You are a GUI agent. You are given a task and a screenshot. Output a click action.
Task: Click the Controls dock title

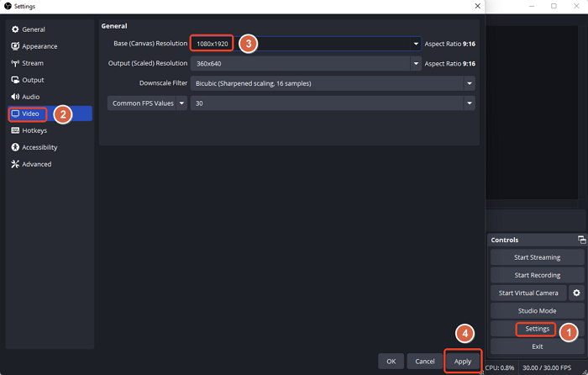coord(504,240)
